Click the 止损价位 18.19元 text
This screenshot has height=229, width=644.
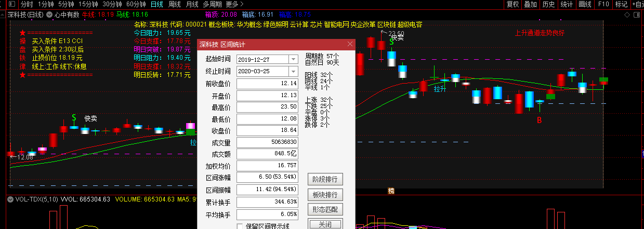[57, 58]
